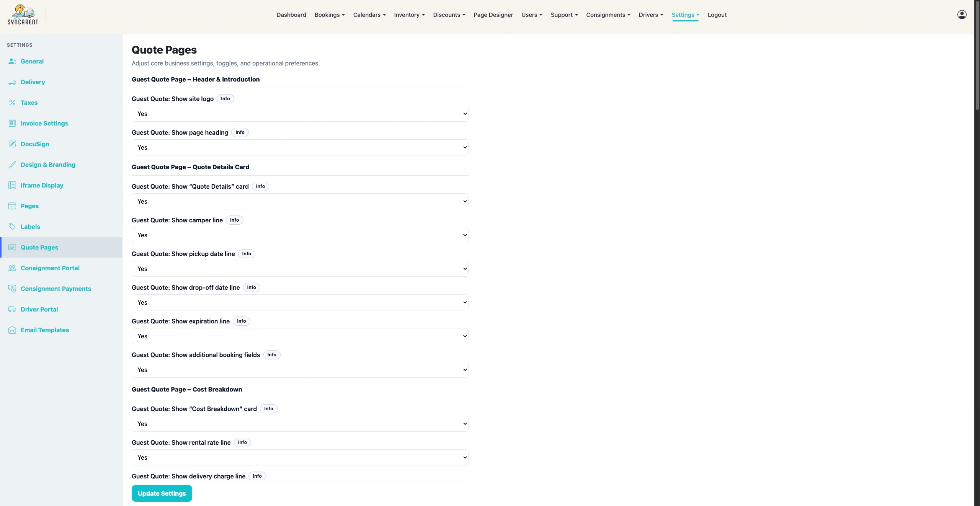Go to Driver Portal settings
980x506 pixels.
(x=39, y=309)
